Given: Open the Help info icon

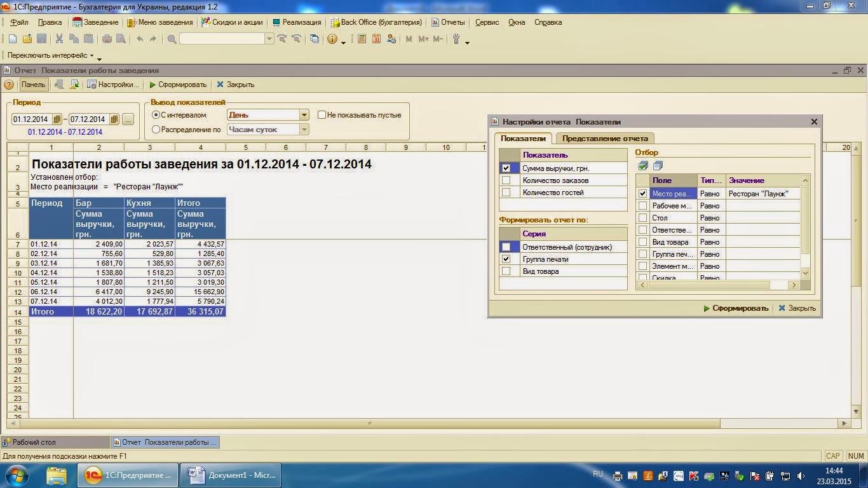Looking at the screenshot, I should pyautogui.click(x=332, y=39).
